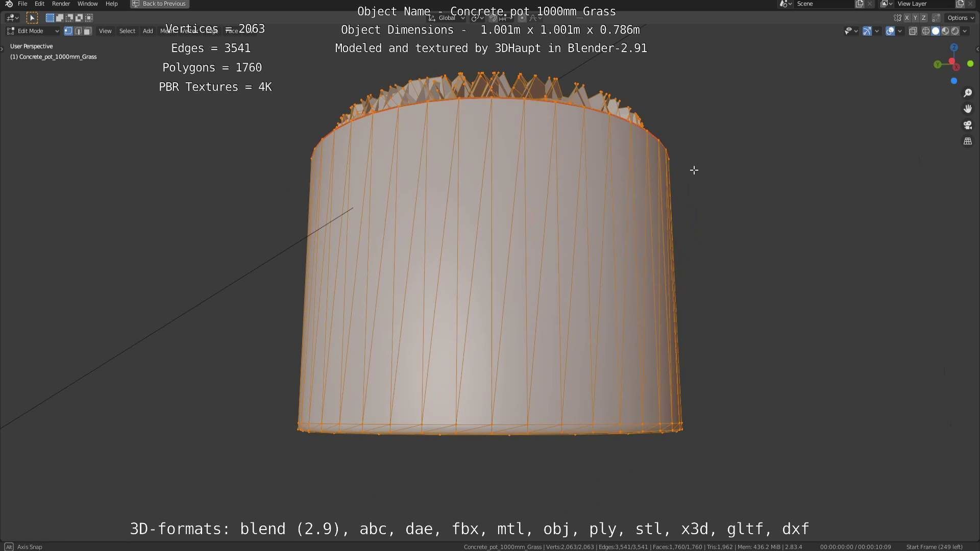Select the Tweak select tool icon
This screenshot has width=980, height=551.
click(32, 18)
